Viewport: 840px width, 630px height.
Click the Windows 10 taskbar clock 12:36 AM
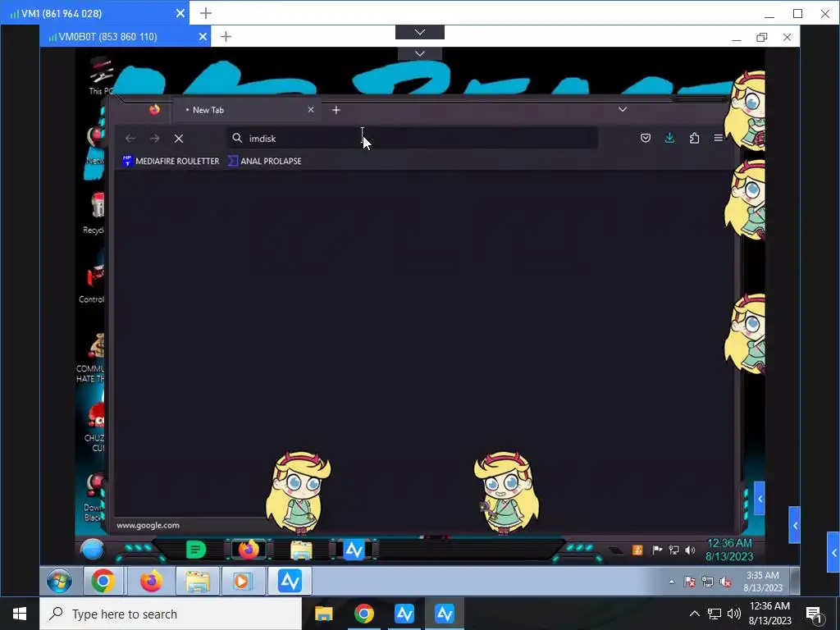(769, 614)
